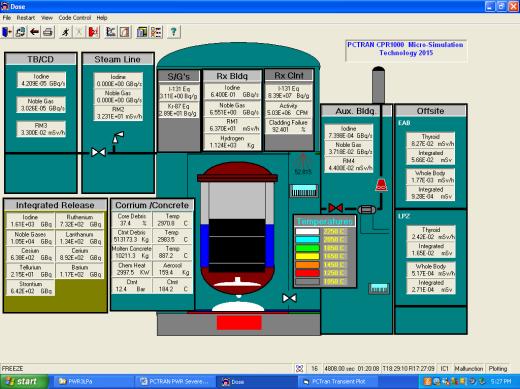Toggle the white valve below reactor vessel

click(x=289, y=298)
